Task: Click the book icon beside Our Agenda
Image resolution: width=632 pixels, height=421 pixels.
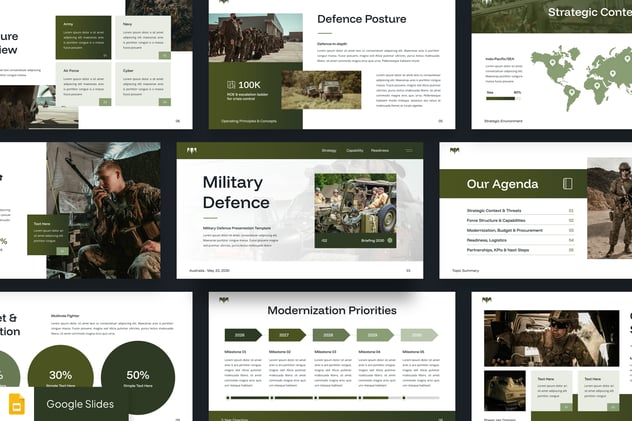Action: point(567,184)
